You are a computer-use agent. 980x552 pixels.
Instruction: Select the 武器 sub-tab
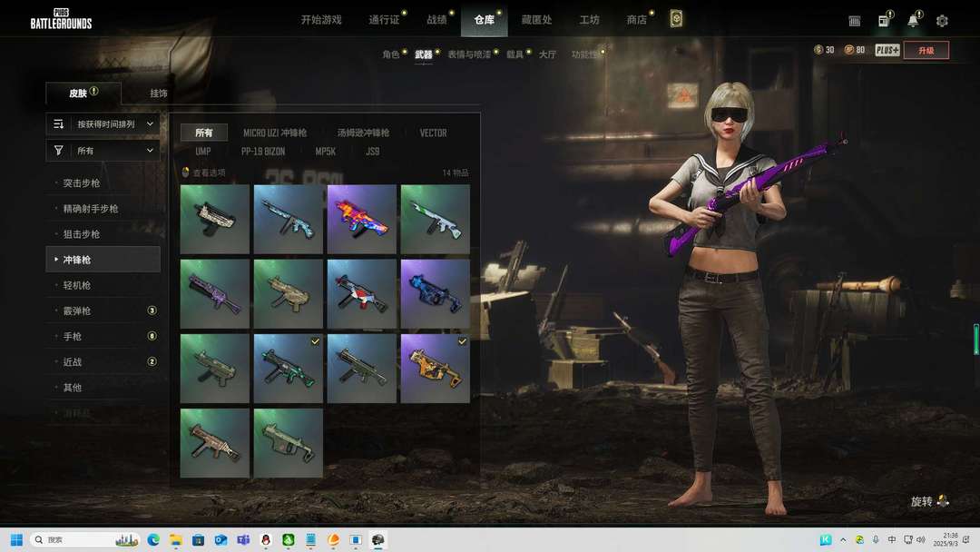[423, 54]
